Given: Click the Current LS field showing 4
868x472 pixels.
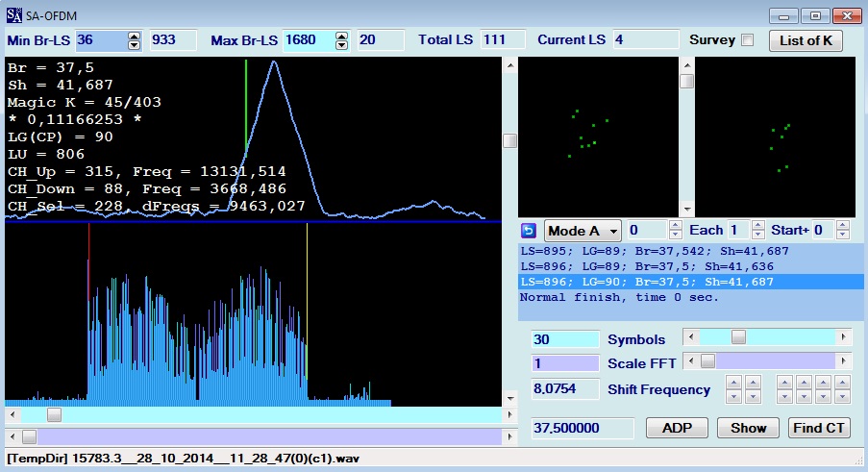Looking at the screenshot, I should click(645, 40).
